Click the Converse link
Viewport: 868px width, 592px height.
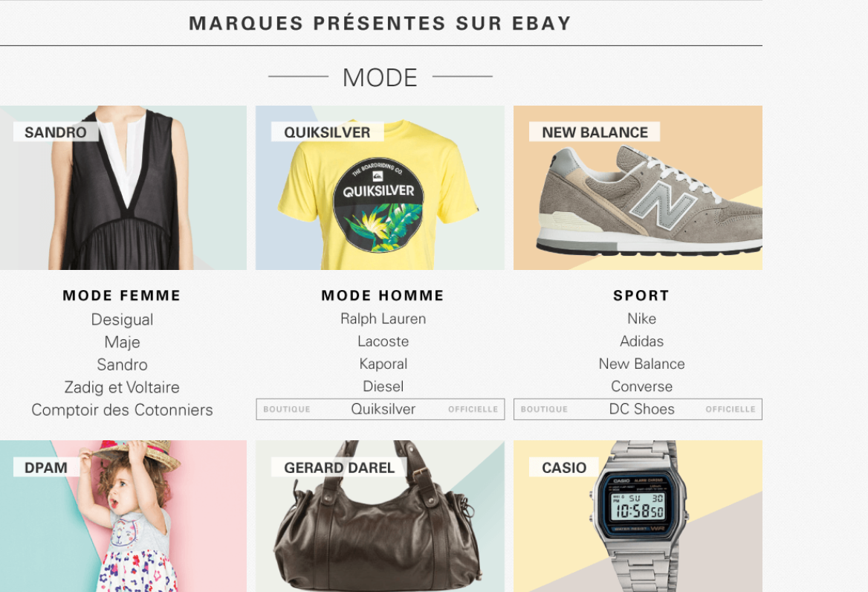[x=641, y=386]
